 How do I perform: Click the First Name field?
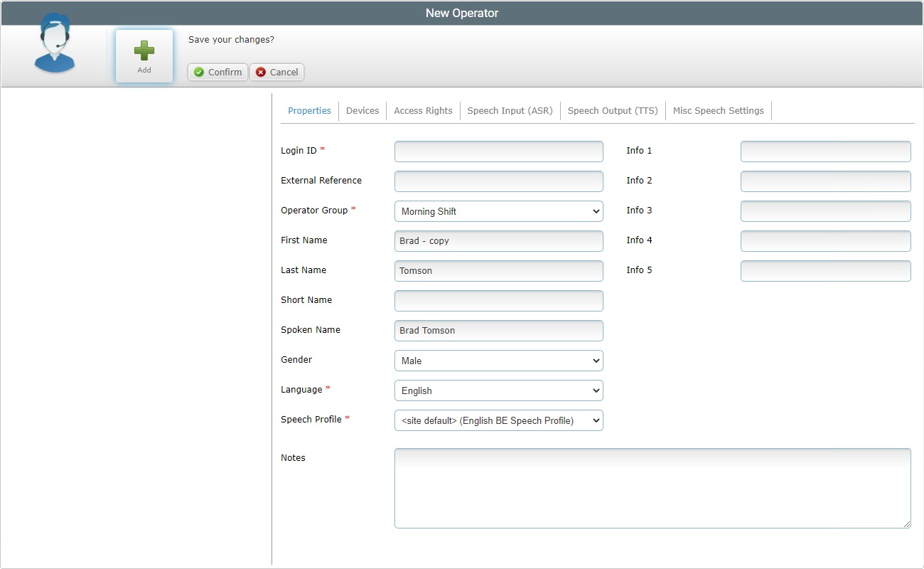coord(498,241)
